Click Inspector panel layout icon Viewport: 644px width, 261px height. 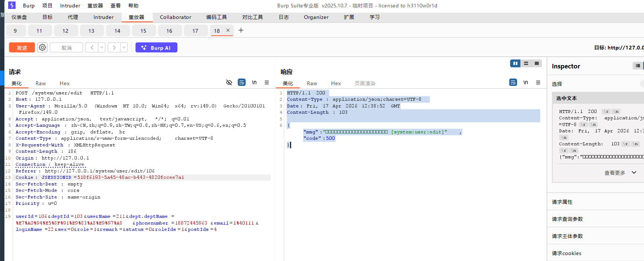[x=638, y=66]
